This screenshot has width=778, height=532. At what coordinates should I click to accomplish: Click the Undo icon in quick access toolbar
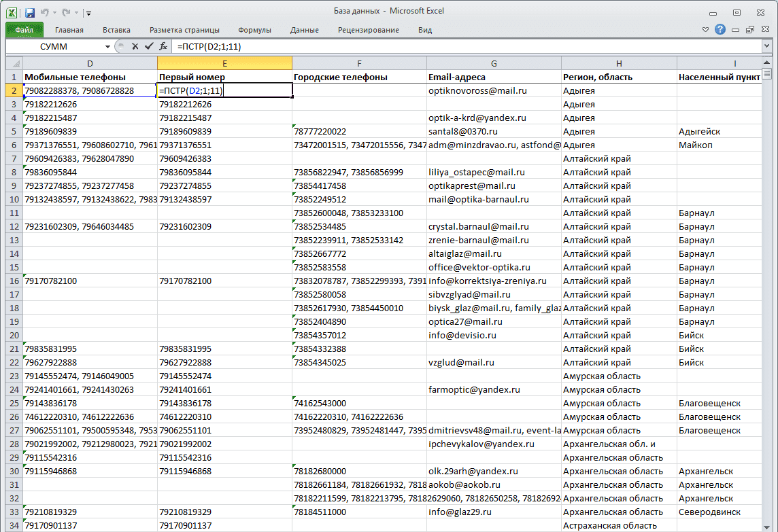pyautogui.click(x=45, y=13)
